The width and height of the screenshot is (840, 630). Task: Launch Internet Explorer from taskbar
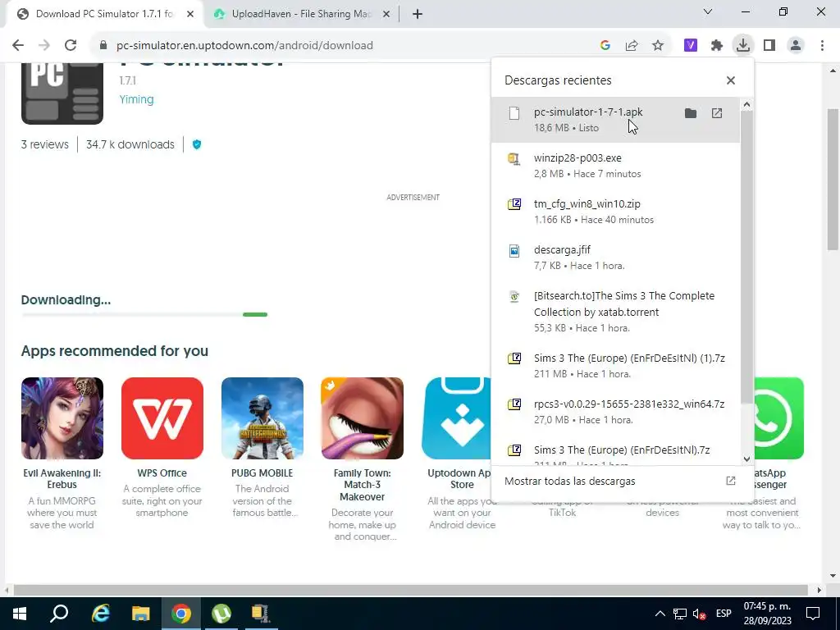click(100, 614)
